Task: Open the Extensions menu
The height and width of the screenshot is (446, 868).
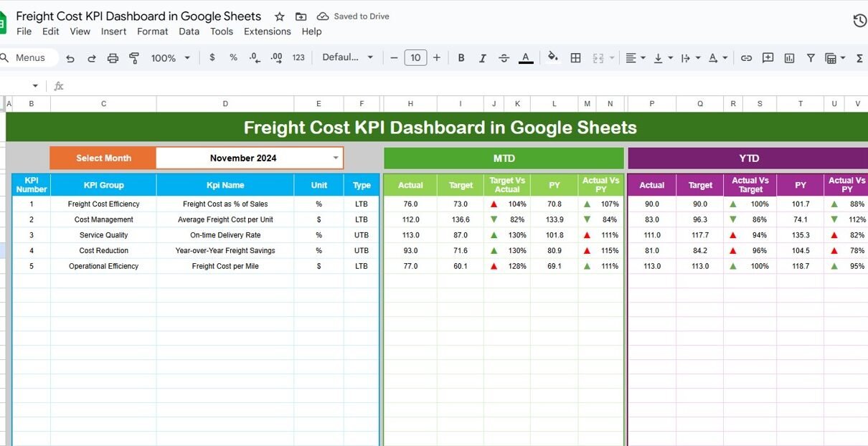Action: [267, 32]
